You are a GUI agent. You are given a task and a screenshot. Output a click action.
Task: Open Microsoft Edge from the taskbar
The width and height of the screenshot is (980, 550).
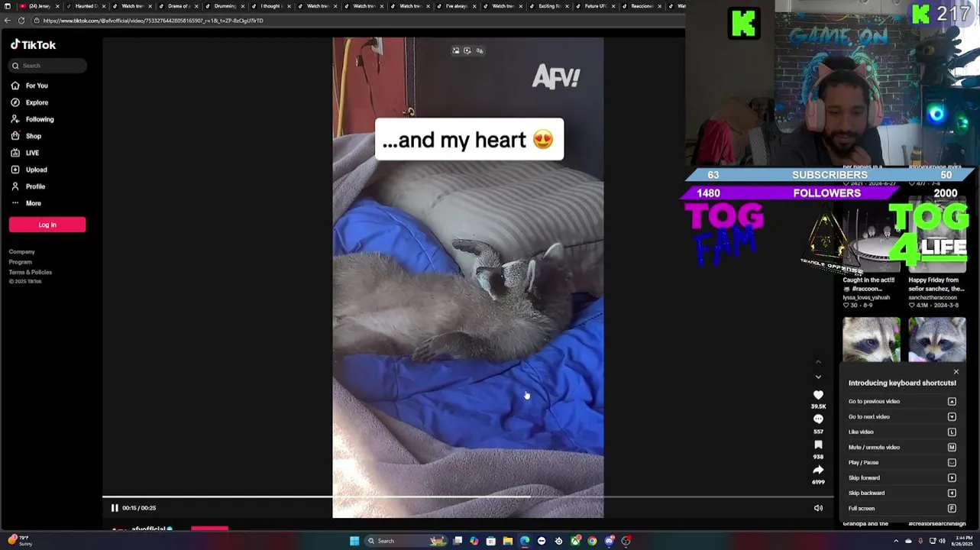(x=525, y=541)
